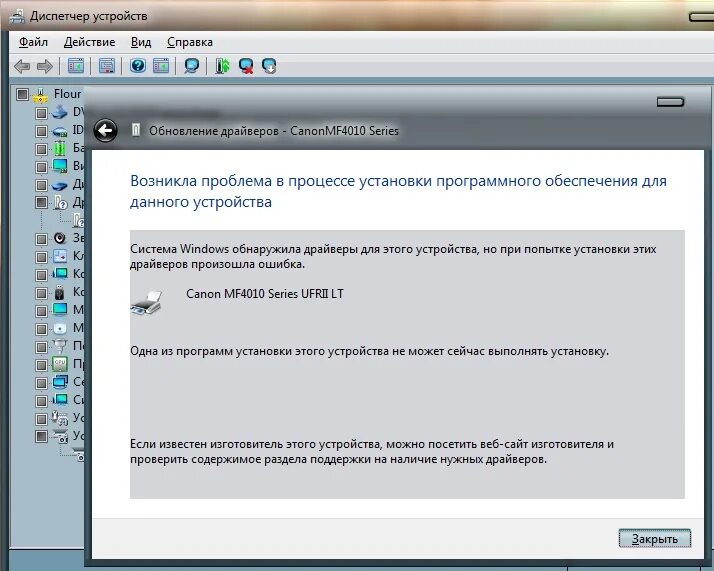The height and width of the screenshot is (571, 714).
Task: Toggle the show/hide console tree toolbar icon
Action: point(76,66)
